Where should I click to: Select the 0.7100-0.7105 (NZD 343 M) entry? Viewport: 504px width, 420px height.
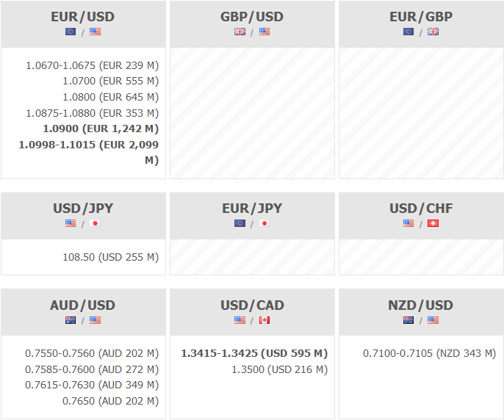pyautogui.click(x=429, y=353)
